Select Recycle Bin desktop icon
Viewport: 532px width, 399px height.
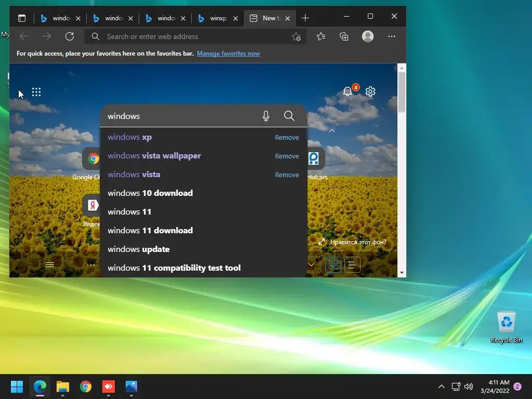pyautogui.click(x=506, y=326)
